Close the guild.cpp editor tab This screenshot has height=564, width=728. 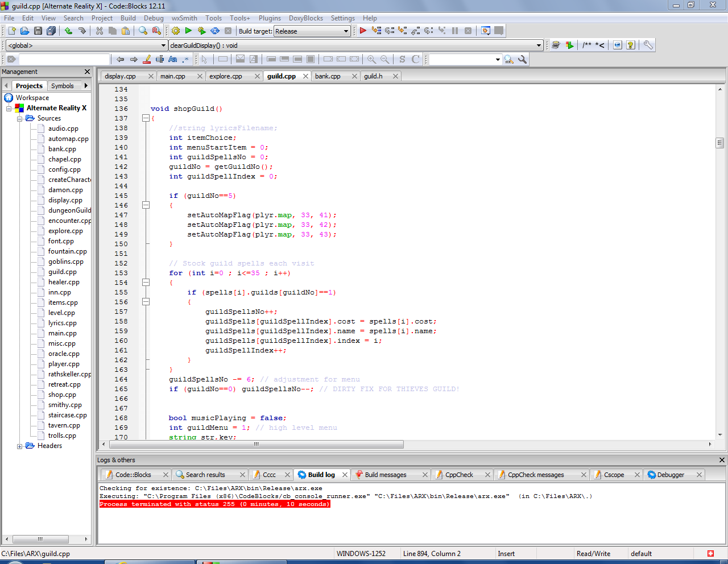(305, 76)
